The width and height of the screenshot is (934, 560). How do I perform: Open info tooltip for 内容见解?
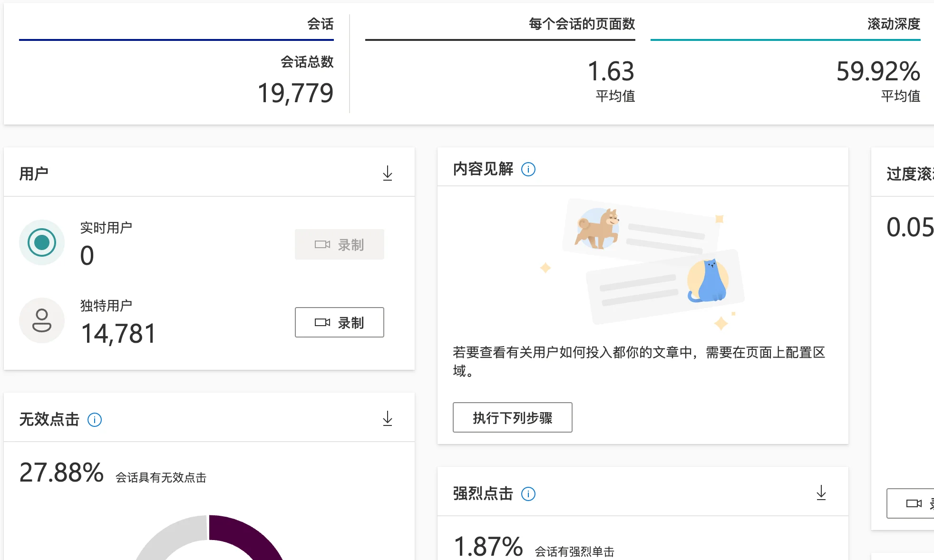[x=528, y=169]
